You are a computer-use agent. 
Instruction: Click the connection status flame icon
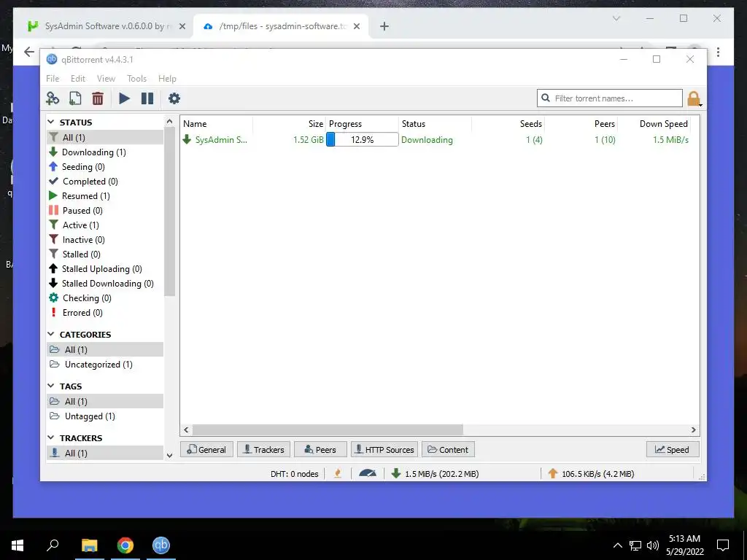coord(338,473)
